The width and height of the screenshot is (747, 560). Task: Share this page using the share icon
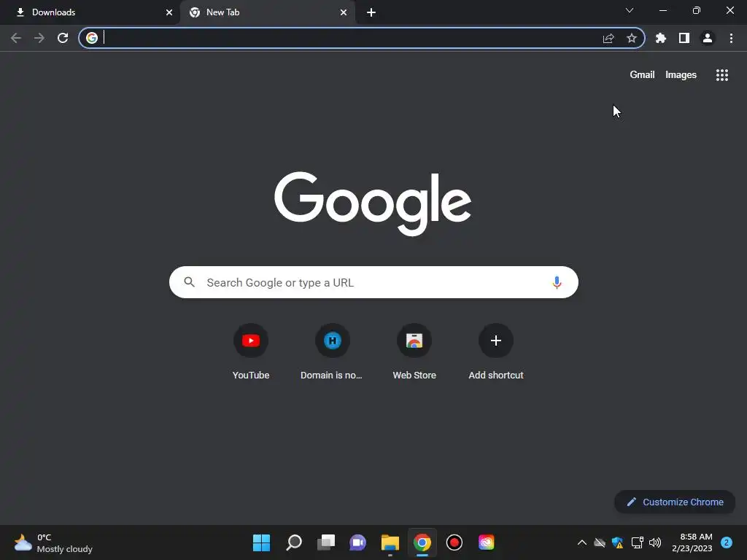(x=608, y=38)
